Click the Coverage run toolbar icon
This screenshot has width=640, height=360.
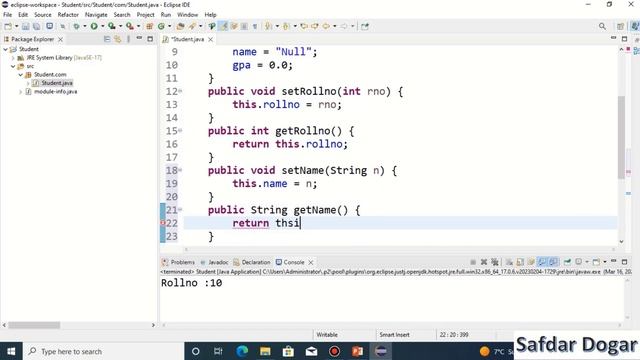point(111,26)
